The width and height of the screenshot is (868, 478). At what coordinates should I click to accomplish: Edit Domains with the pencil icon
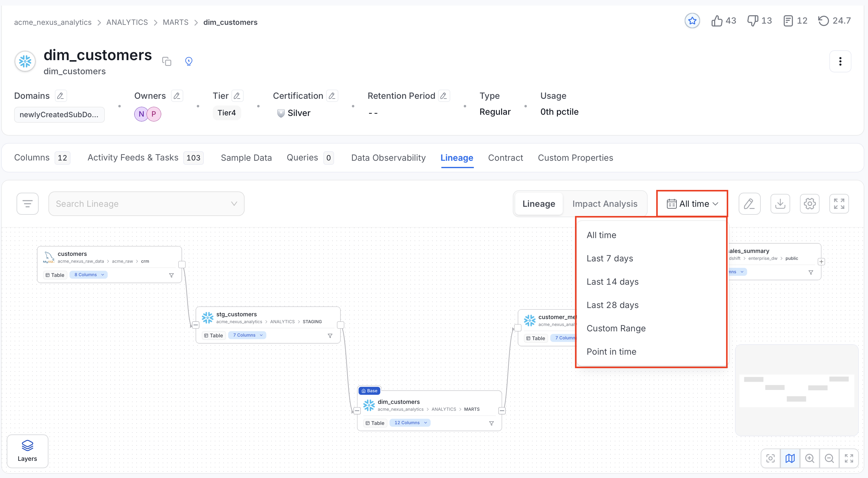(x=60, y=96)
